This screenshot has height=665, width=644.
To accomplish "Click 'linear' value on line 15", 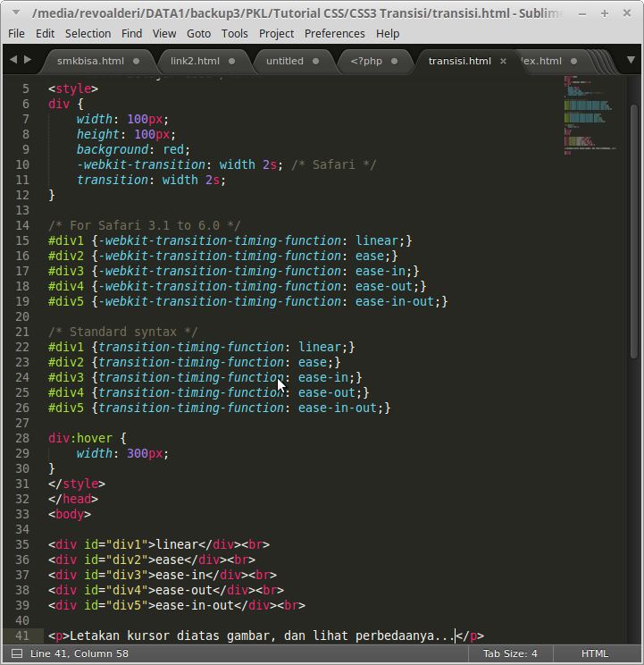I will [x=377, y=240].
